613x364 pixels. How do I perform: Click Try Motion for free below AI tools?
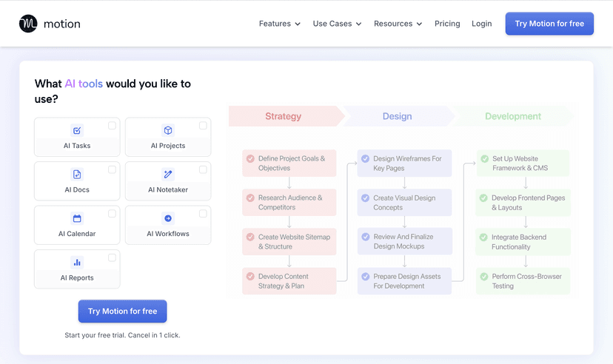[x=122, y=311]
